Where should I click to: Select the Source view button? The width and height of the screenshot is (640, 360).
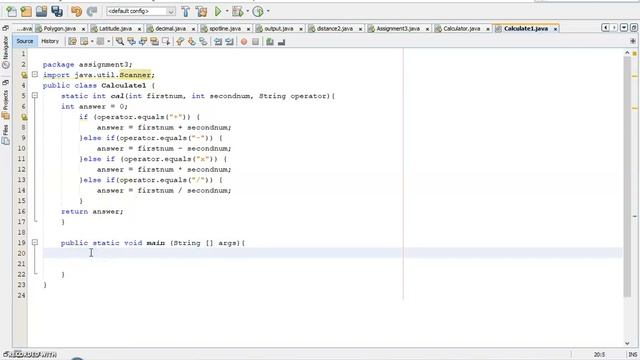(x=25, y=41)
